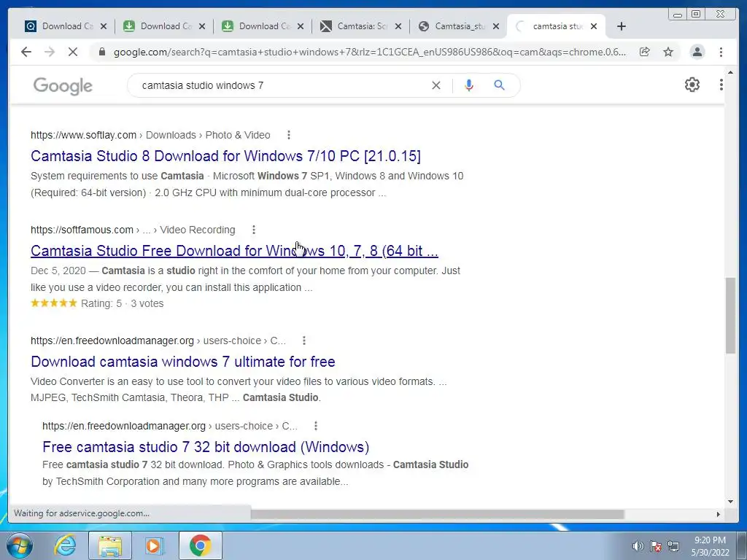Viewport: 747px width, 560px height.
Task: Start voice search with the microphone
Action: 469,85
